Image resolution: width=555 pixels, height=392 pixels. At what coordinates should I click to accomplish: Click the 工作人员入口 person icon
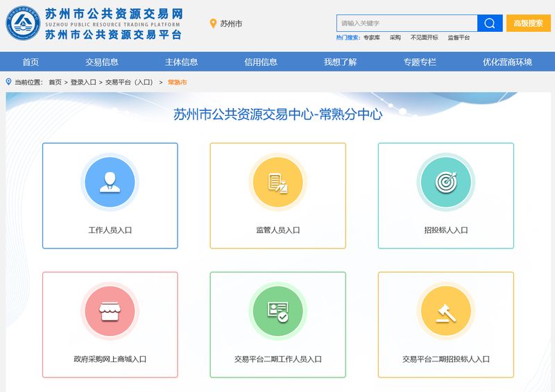pos(110,182)
